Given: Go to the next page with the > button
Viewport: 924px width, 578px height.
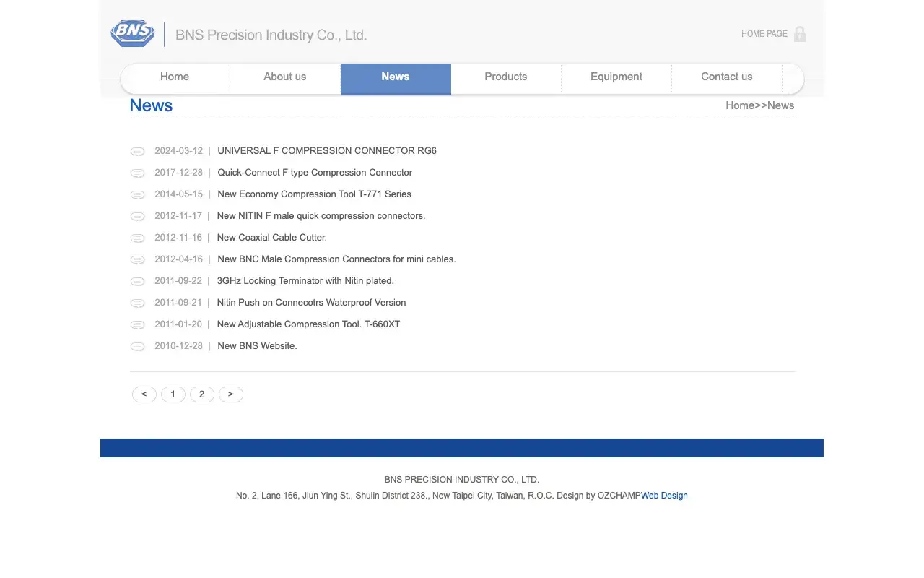Looking at the screenshot, I should [x=231, y=394].
